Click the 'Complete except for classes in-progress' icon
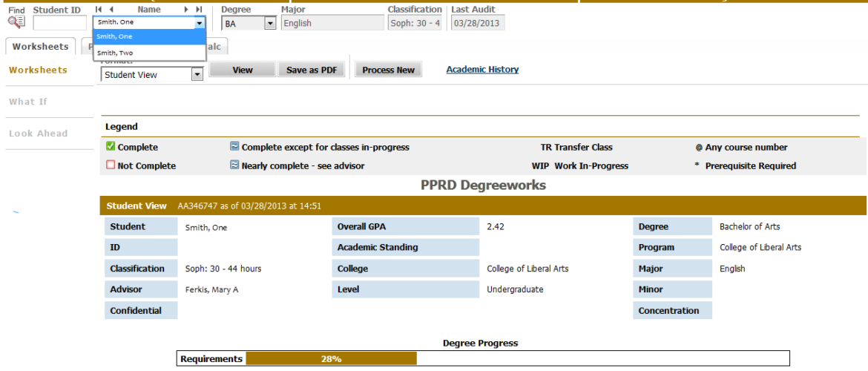Image resolution: width=868 pixels, height=371 pixels. click(x=234, y=148)
